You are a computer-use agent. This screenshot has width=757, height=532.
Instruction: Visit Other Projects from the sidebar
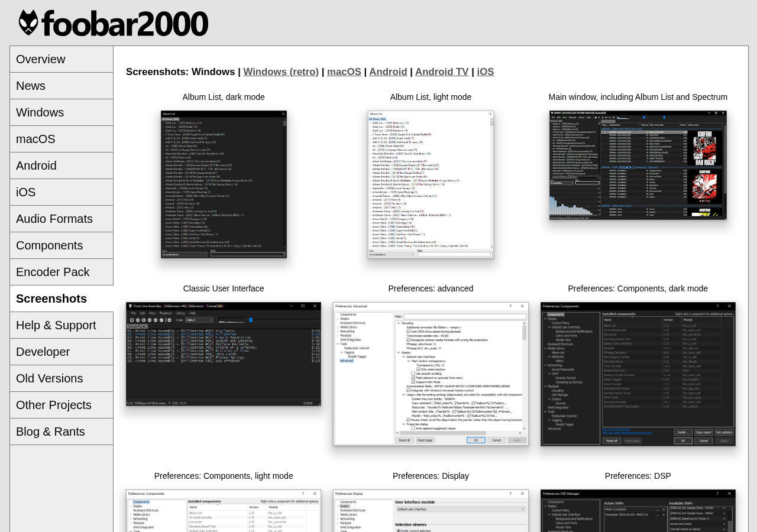[62, 405]
